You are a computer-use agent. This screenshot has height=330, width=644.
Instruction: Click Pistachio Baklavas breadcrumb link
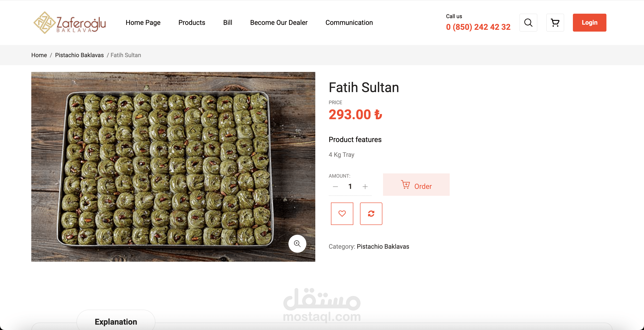[79, 55]
